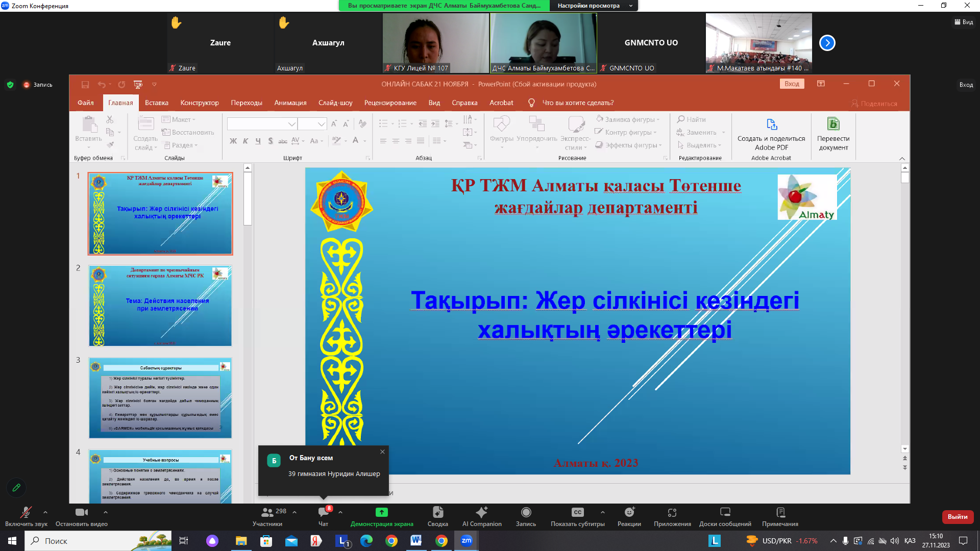Click the PowerPoint Save icon in quick access

click(x=85, y=84)
